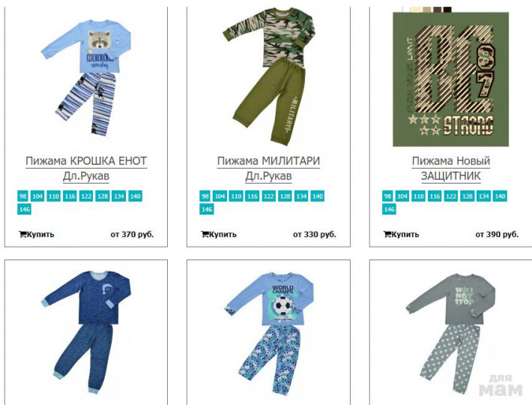The height and width of the screenshot is (405, 532).
Task: Open World Champs soccer pajama image
Action: [x=268, y=333]
